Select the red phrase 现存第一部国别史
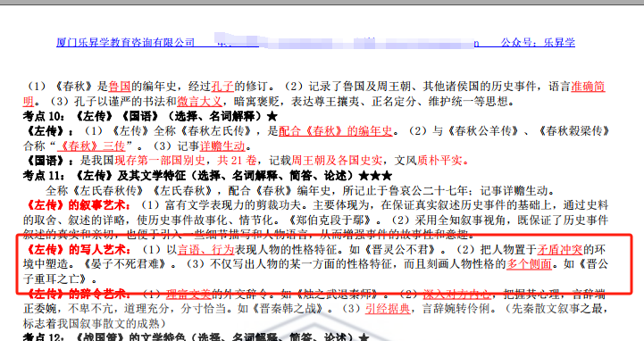 point(160,161)
